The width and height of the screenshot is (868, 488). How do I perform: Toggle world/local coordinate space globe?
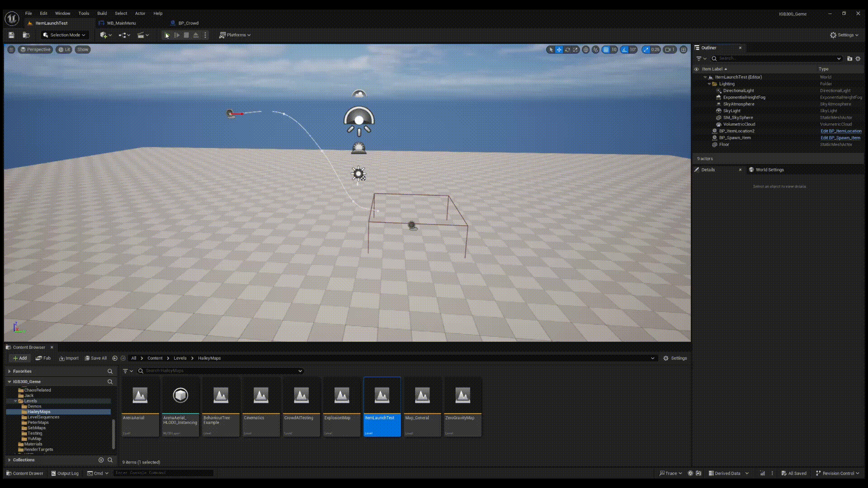586,50
